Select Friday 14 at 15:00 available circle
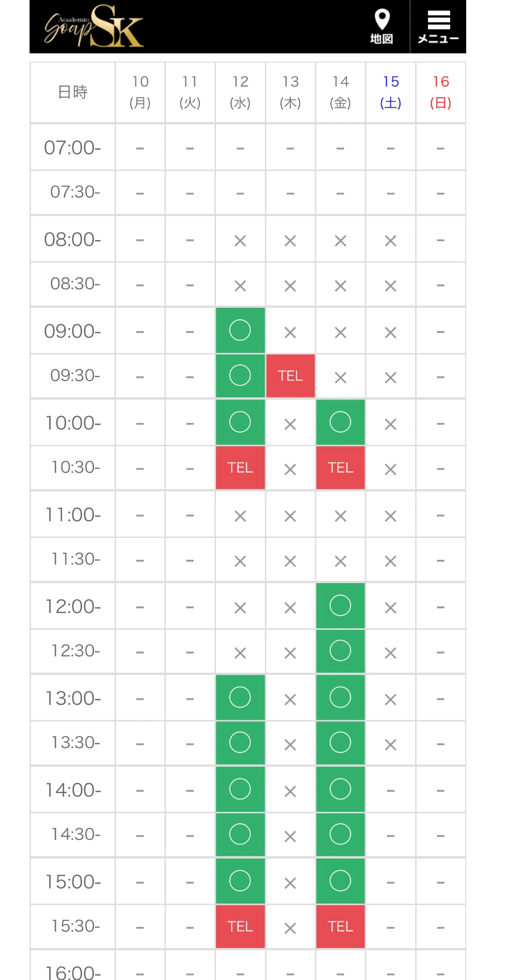 pyautogui.click(x=340, y=881)
